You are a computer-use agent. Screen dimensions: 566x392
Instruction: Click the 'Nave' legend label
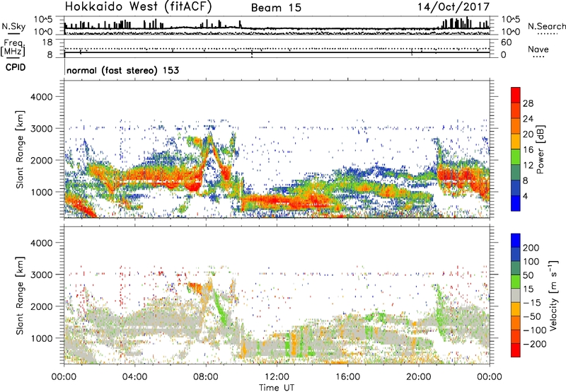point(538,50)
